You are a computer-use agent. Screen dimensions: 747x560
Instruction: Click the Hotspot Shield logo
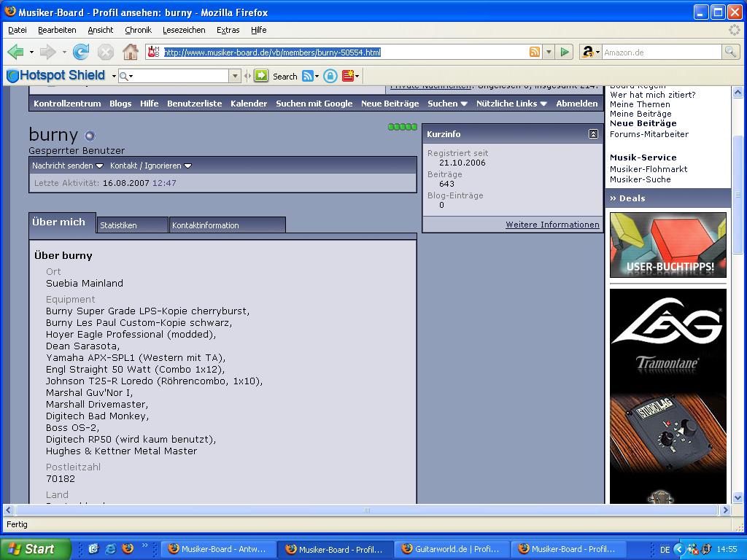56,76
